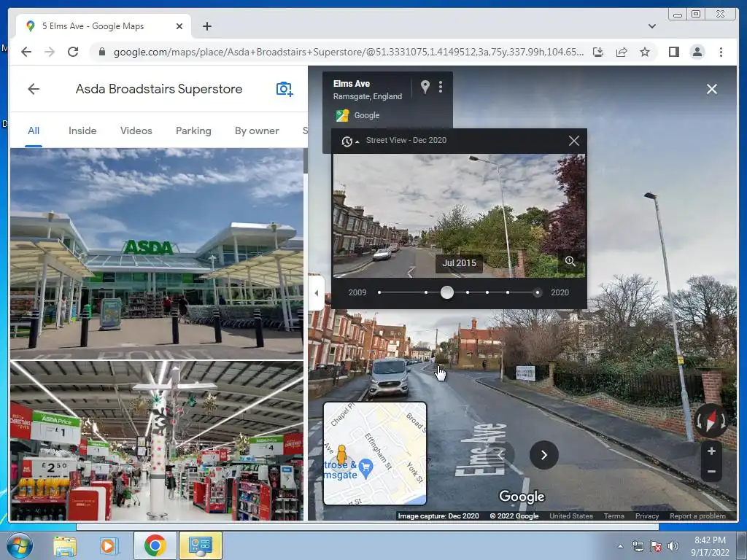Click the volume speaker tray icon
The image size is (747, 560).
pos(673,546)
